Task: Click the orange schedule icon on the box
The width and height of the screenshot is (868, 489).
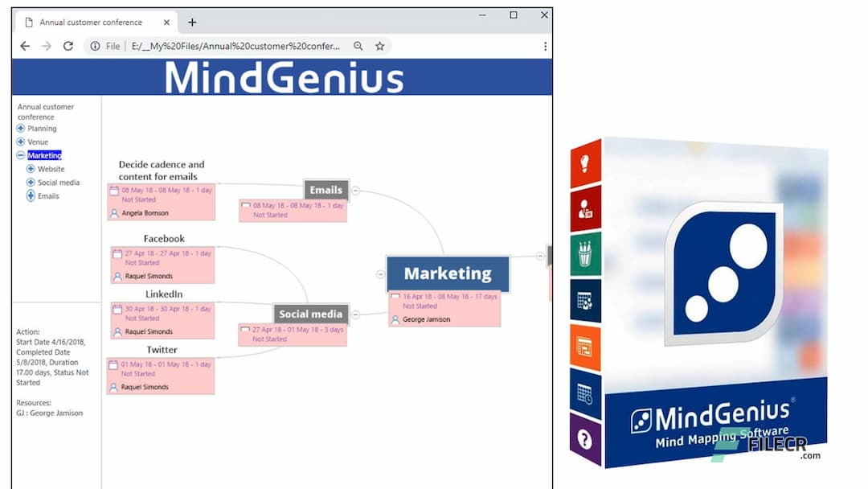Action: [584, 344]
